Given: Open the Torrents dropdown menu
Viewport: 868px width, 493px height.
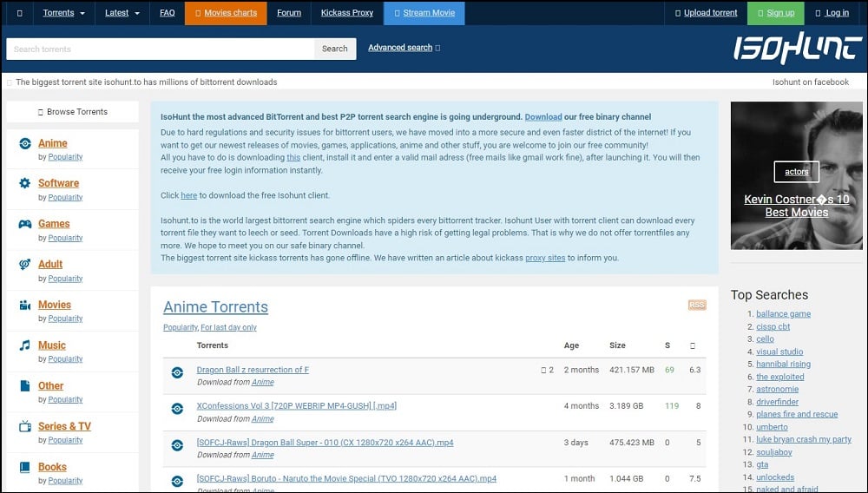Looking at the screenshot, I should coord(63,13).
